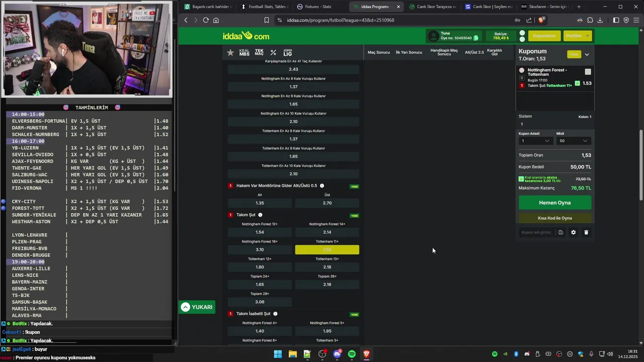Tick the Nottingham Forest - Tottenham coupon checkbox
Viewport: 644px width, 362px height.
click(x=588, y=72)
